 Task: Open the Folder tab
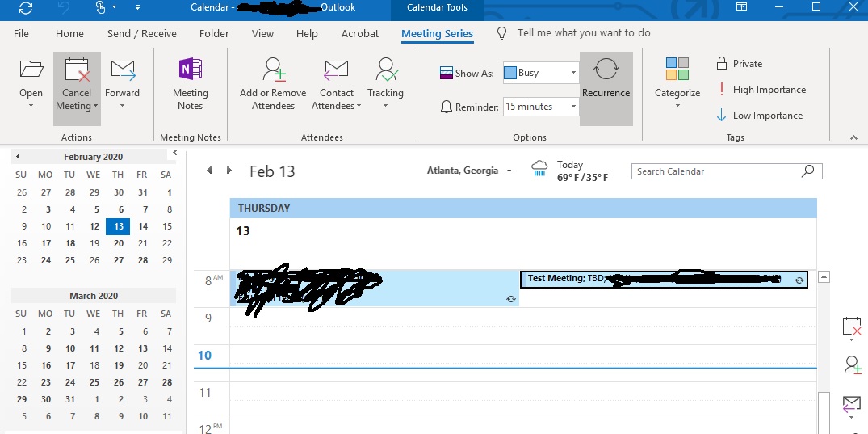click(214, 33)
